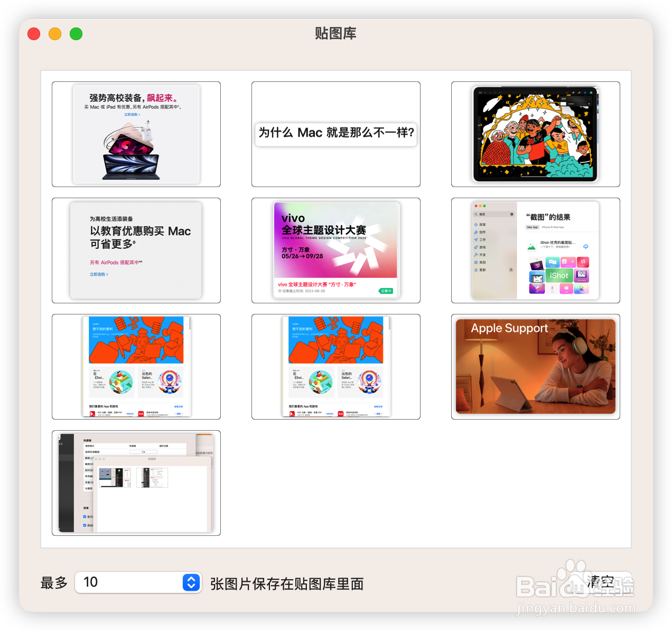
Task: Open the settings window screenshot thumbnail
Action: [x=136, y=483]
